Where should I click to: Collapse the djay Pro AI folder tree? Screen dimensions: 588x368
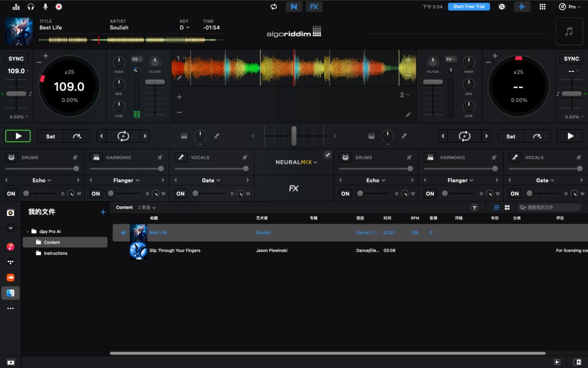pos(27,231)
